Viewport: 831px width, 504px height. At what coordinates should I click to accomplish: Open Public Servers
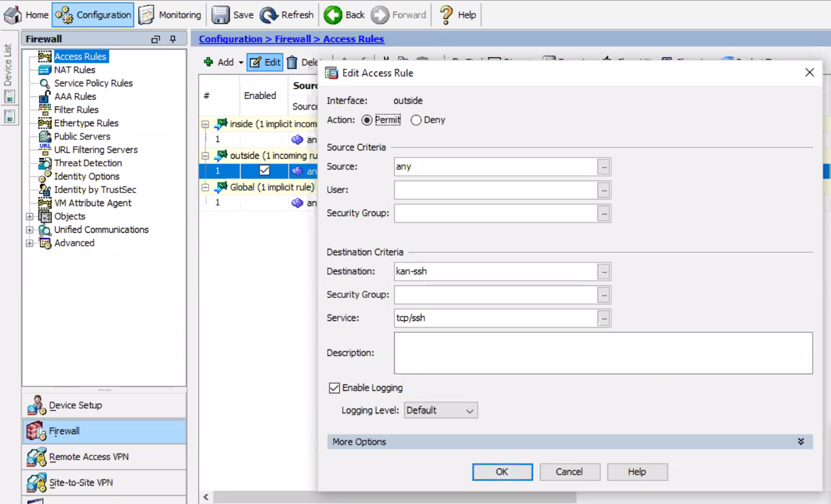tap(82, 136)
